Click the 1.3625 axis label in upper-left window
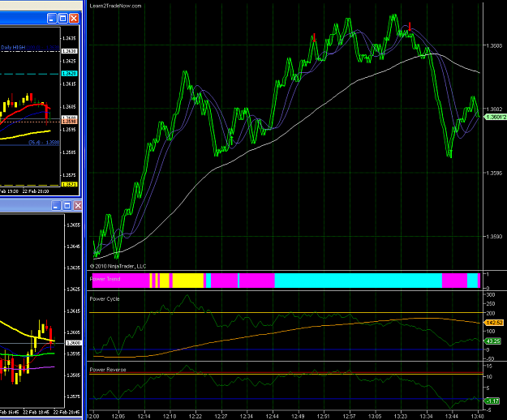Image resolution: width=507 pixels, height=420 pixels. 70,61
